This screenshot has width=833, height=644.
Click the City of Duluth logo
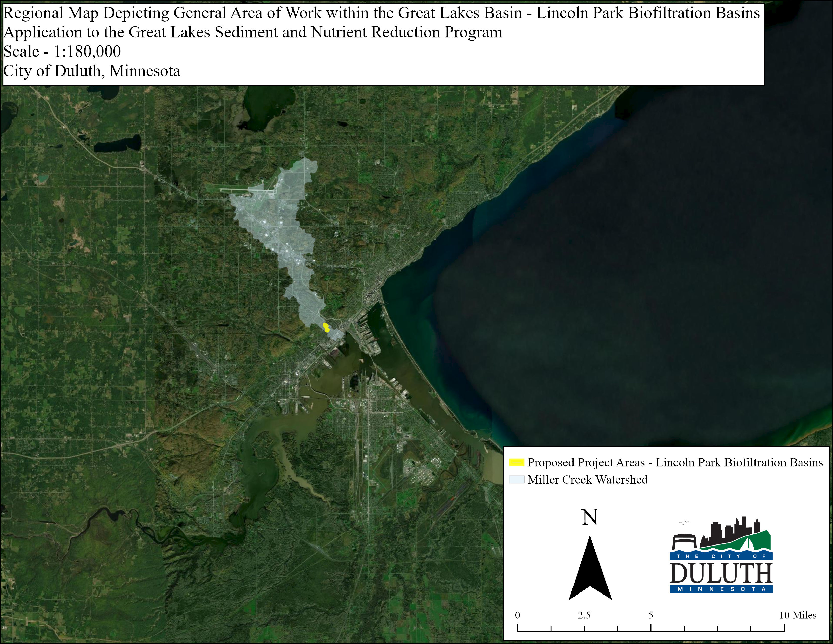click(721, 555)
